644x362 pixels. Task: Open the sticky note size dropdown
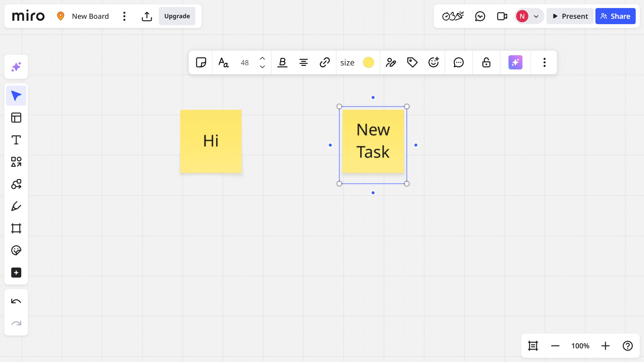[x=347, y=62]
